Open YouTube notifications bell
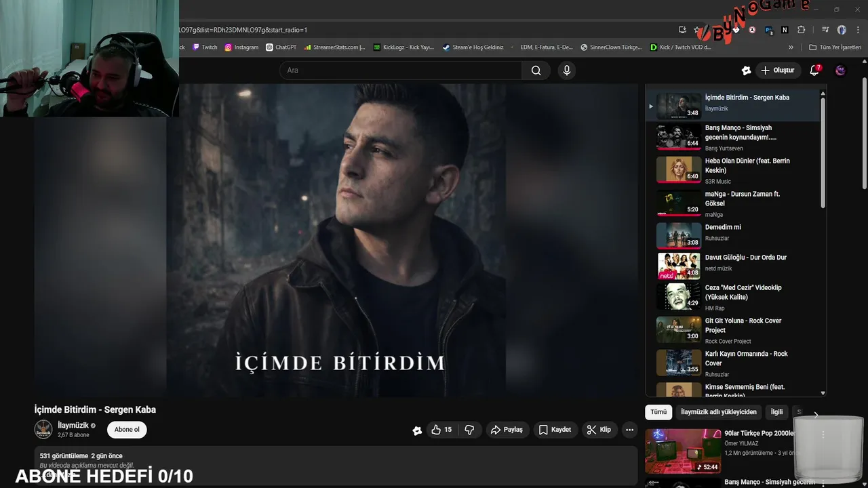This screenshot has width=868, height=488. click(x=815, y=70)
